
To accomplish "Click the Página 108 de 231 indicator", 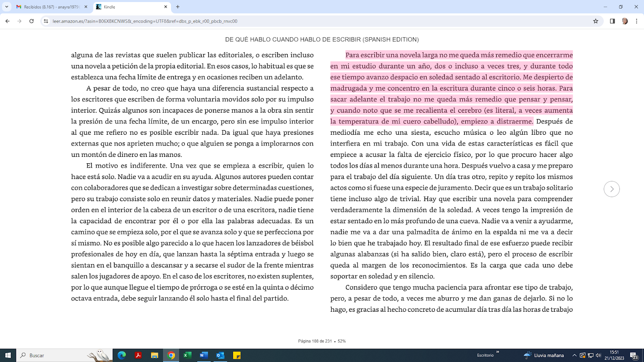I will coord(315,341).
